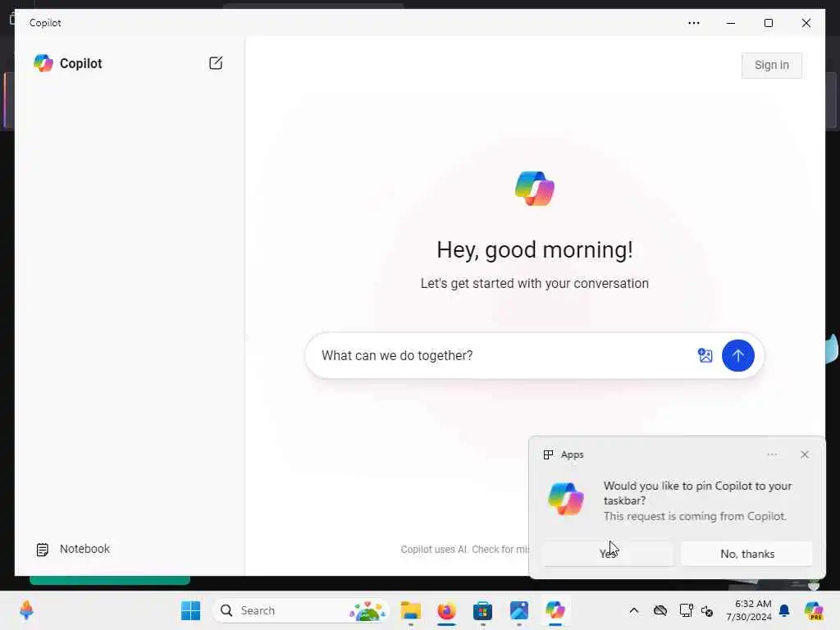Open the Photos app on the taskbar
The image size is (840, 630).
[519, 610]
